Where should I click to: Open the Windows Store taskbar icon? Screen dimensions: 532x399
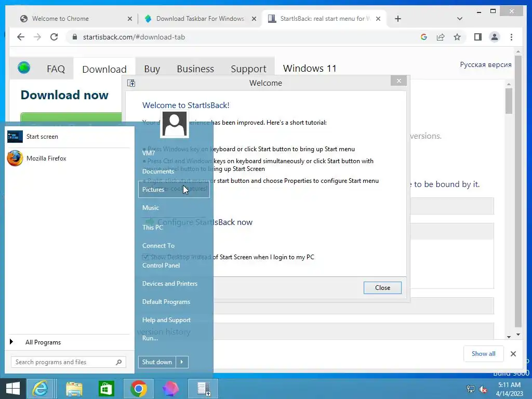106,389
